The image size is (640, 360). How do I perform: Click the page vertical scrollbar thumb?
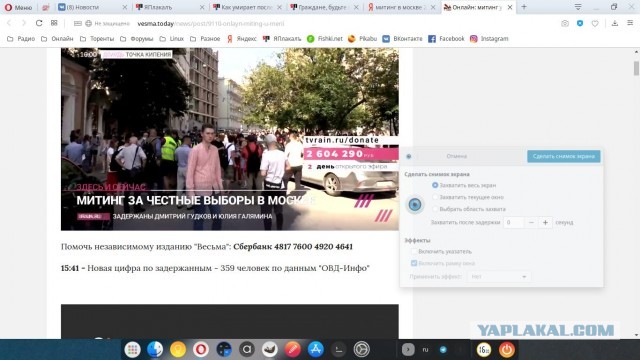tap(636, 68)
